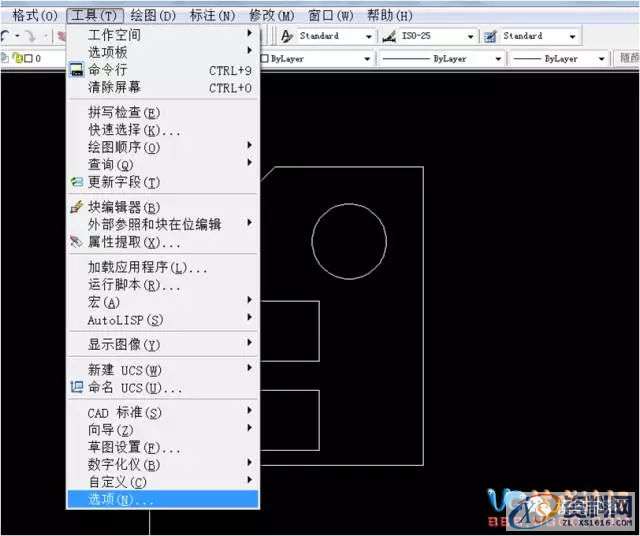Choose 运行脚本(R)... entry
This screenshot has height=536, width=640.
pos(162,285)
